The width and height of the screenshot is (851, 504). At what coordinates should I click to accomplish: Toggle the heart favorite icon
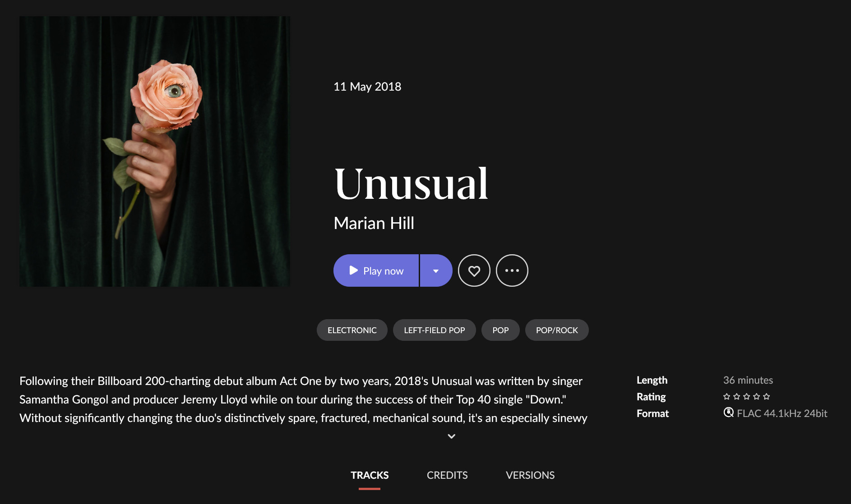[474, 270]
